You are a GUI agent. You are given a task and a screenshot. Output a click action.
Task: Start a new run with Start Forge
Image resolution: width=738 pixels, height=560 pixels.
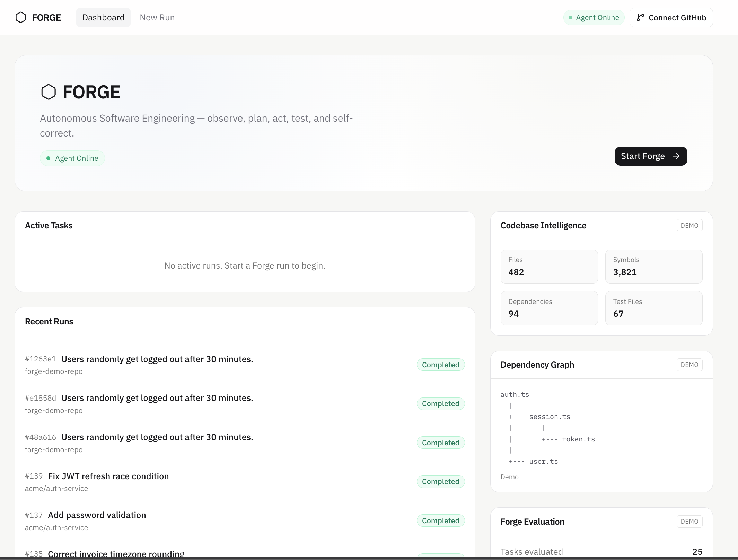(651, 156)
